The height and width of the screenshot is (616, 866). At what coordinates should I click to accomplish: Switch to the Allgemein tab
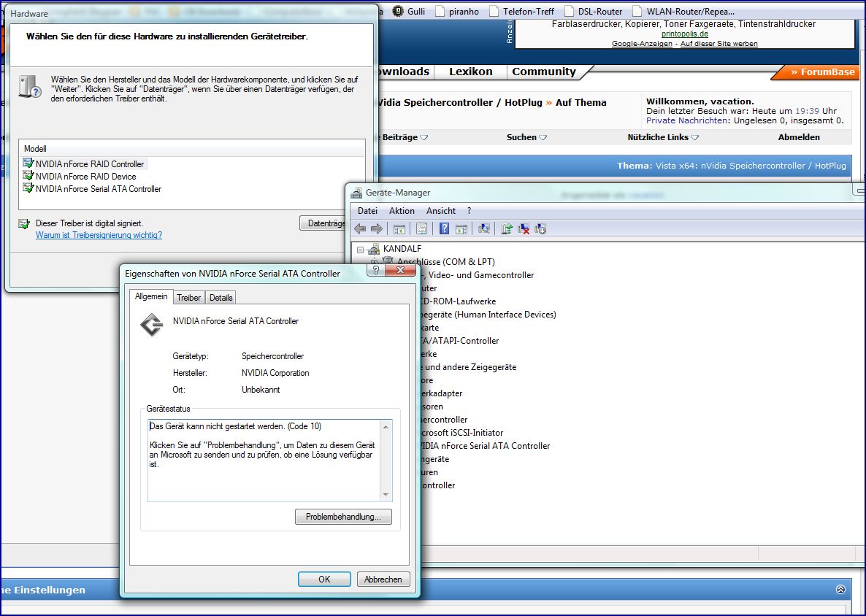[151, 296]
